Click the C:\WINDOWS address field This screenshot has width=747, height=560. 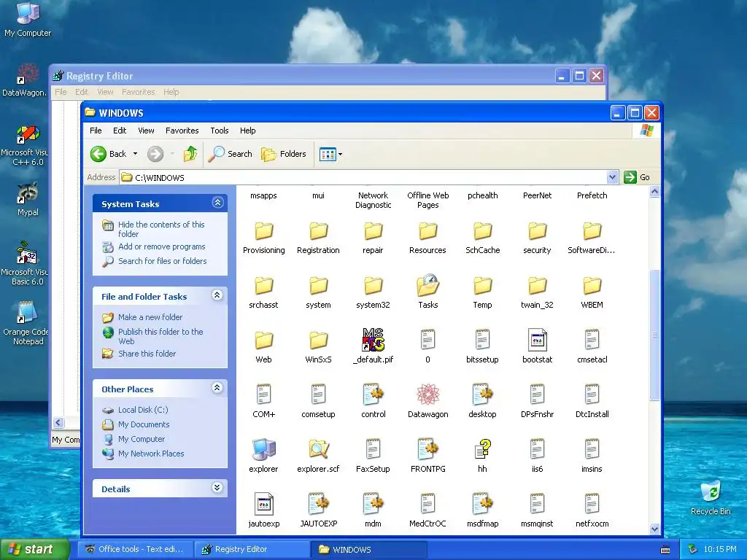[364, 178]
